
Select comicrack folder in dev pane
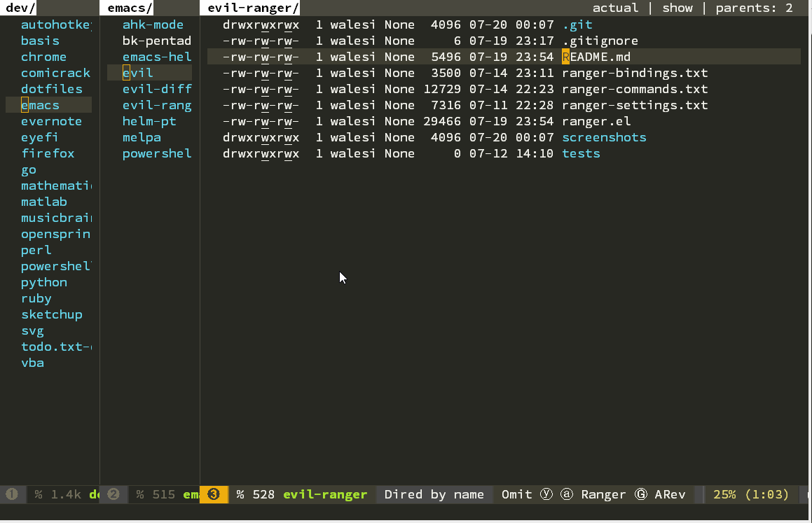pos(55,72)
